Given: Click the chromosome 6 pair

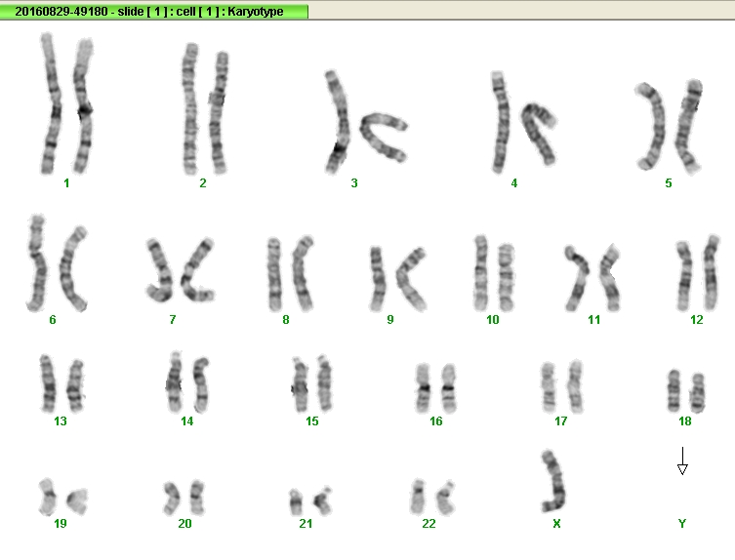Looking at the screenshot, I should pyautogui.click(x=58, y=263).
